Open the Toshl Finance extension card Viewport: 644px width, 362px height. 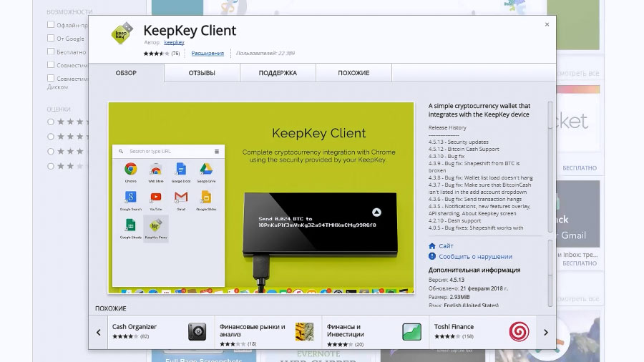tap(483, 332)
